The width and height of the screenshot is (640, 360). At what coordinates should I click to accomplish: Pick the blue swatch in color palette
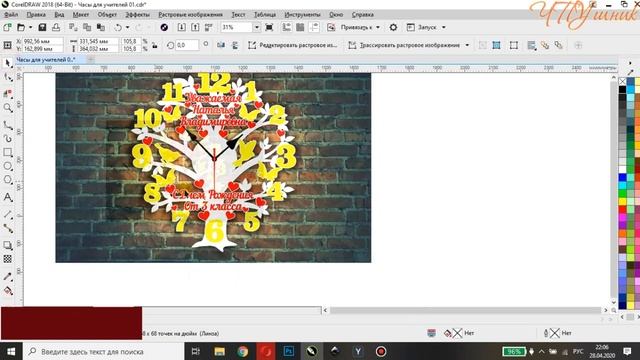tap(622, 178)
